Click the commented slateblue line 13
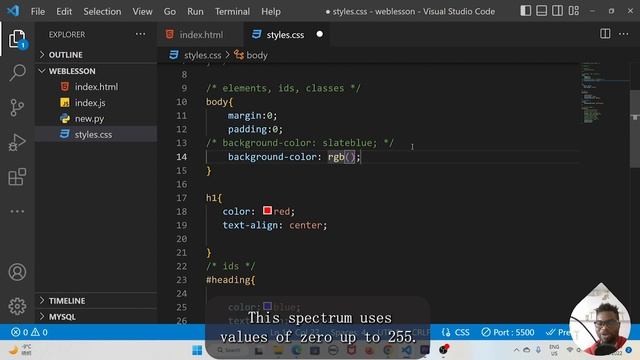This screenshot has width=640, height=360. click(x=300, y=143)
